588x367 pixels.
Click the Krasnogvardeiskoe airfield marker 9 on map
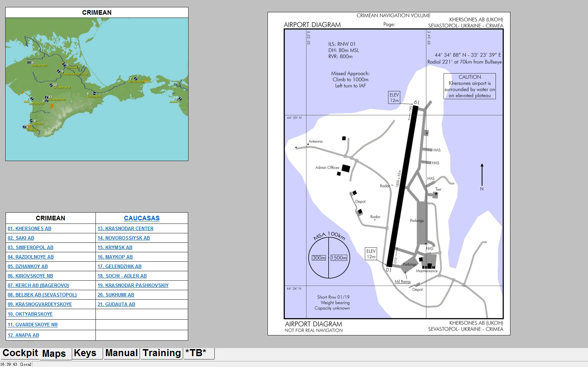58,71
